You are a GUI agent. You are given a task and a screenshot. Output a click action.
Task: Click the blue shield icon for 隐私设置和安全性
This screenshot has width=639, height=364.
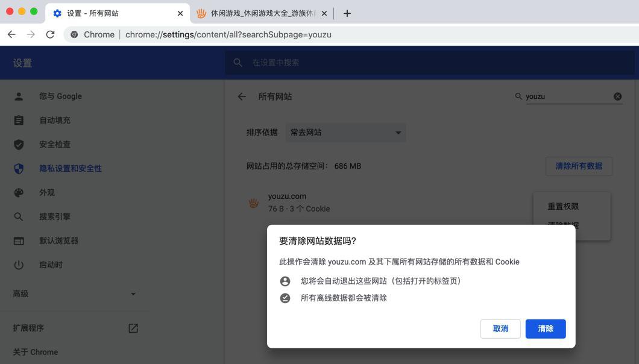click(x=19, y=168)
